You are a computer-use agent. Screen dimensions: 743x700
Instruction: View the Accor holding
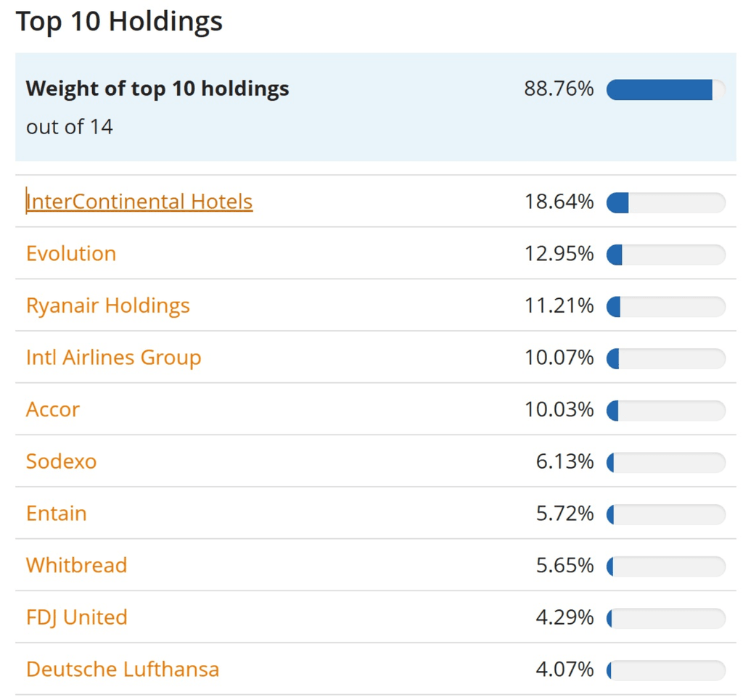point(52,409)
